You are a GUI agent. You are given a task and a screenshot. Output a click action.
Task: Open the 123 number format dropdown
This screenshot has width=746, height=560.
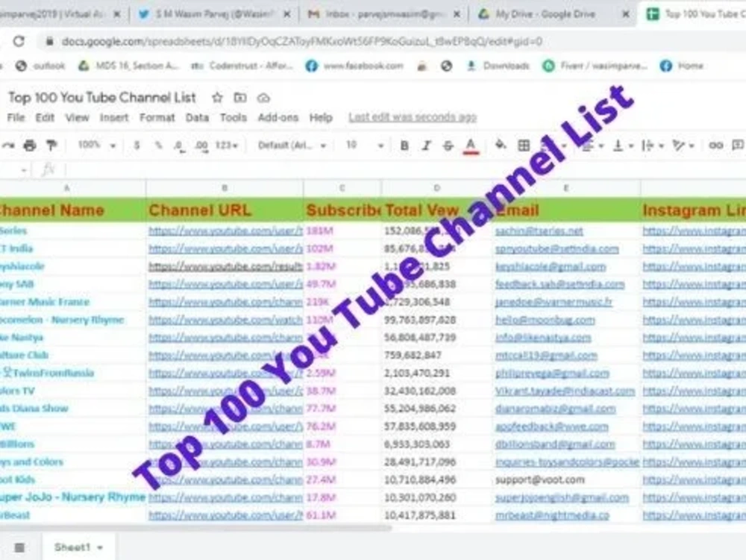pos(227,145)
